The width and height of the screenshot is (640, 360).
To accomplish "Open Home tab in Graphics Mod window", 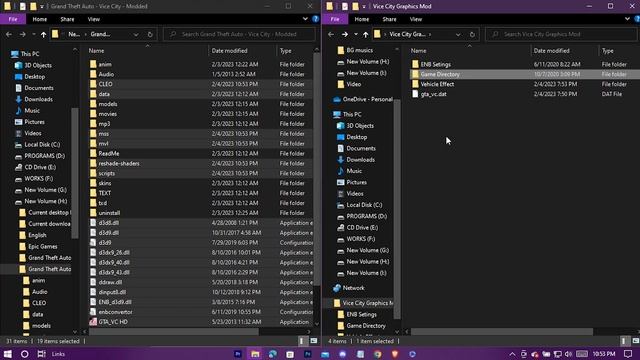I will (362, 19).
